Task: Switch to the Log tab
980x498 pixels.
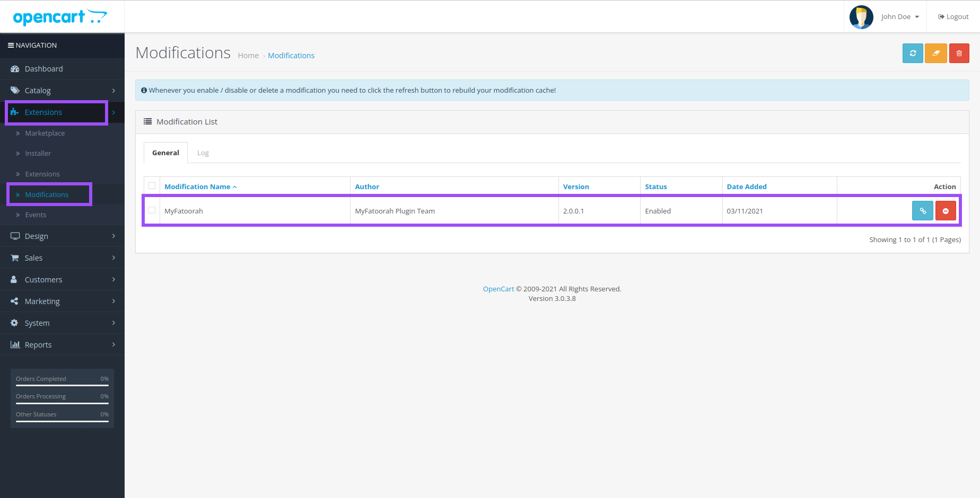Action: (x=203, y=153)
